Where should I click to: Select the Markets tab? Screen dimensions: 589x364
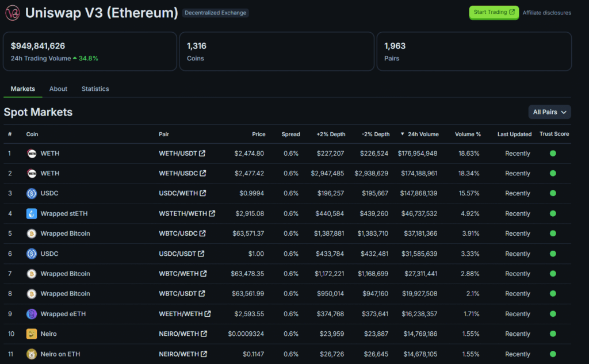pyautogui.click(x=23, y=89)
